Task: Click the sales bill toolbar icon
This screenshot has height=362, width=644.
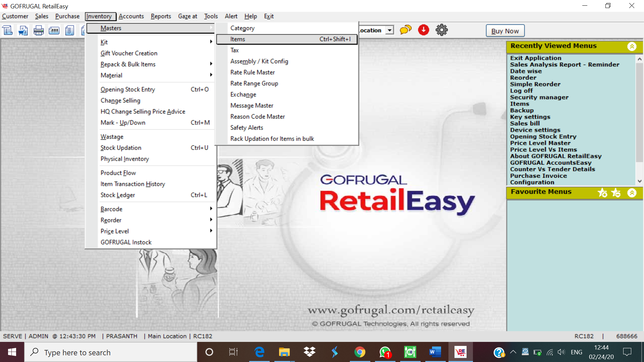Action: pos(8,31)
